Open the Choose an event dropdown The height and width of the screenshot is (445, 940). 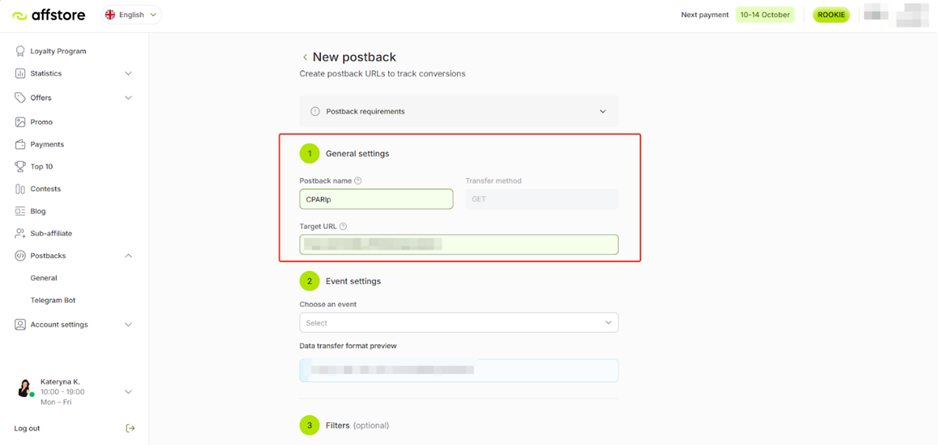[458, 323]
